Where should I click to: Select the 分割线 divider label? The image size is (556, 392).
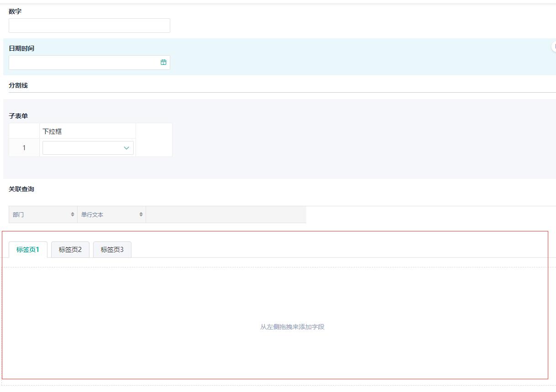coord(18,85)
